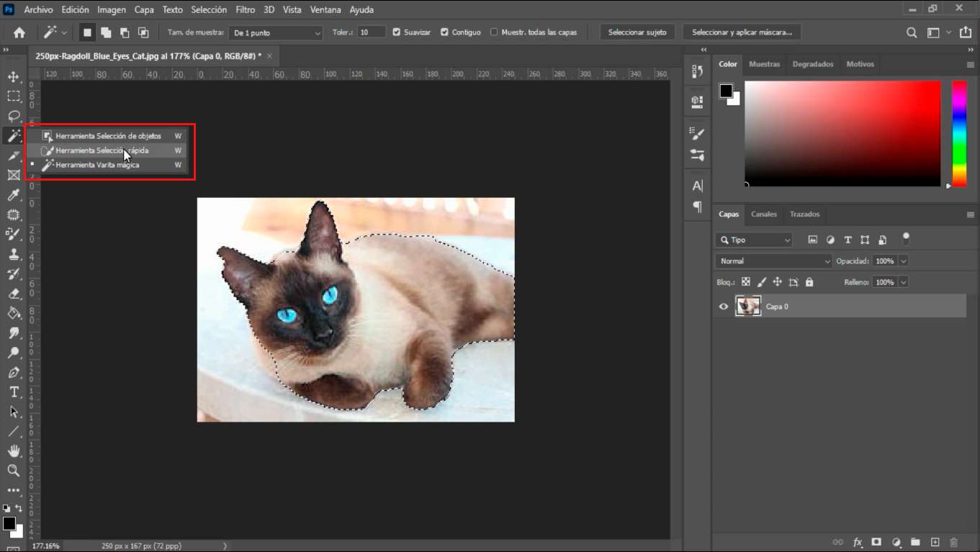Image resolution: width=980 pixels, height=552 pixels.
Task: Open the Normal blend mode dropdown
Action: pos(774,261)
